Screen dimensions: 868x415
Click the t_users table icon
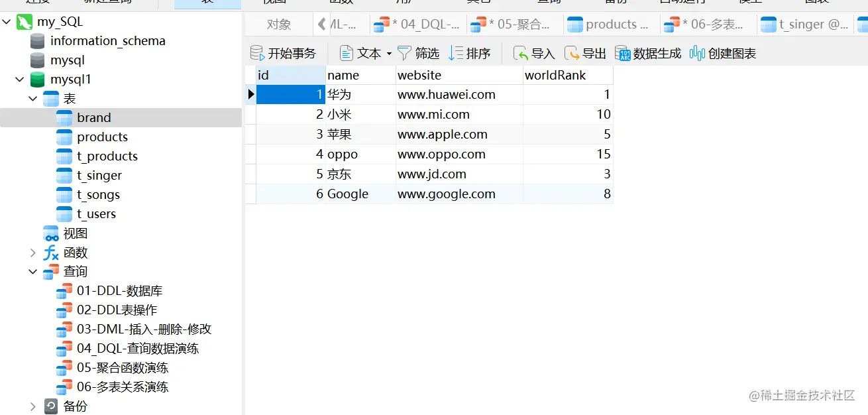pos(64,214)
